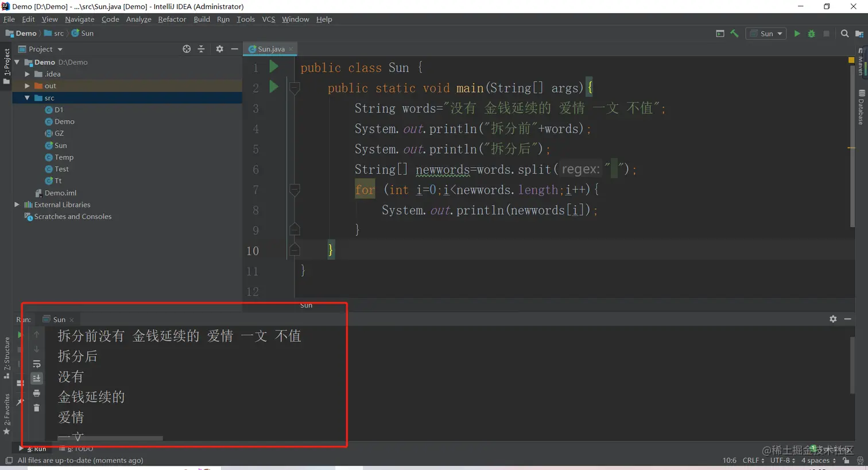Close the Sun tab in Run window
Screen dimensions: 868x470
tap(72, 320)
